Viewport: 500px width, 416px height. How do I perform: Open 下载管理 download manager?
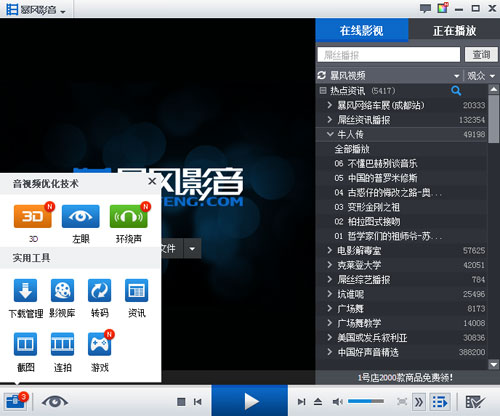pos(25,290)
